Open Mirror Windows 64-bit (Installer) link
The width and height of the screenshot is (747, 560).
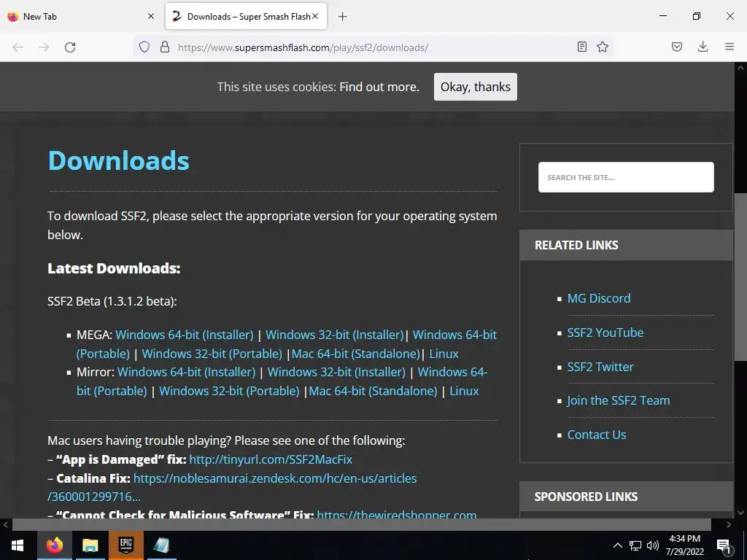186,372
